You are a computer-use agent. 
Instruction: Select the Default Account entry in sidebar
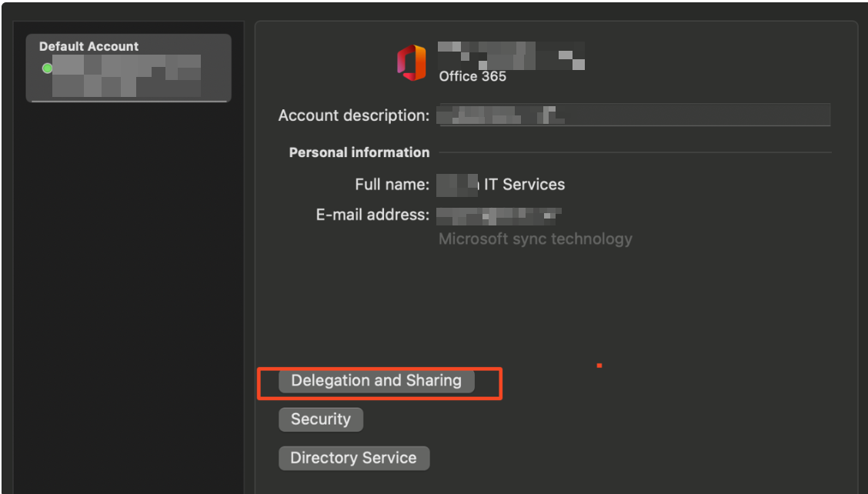pyautogui.click(x=129, y=68)
